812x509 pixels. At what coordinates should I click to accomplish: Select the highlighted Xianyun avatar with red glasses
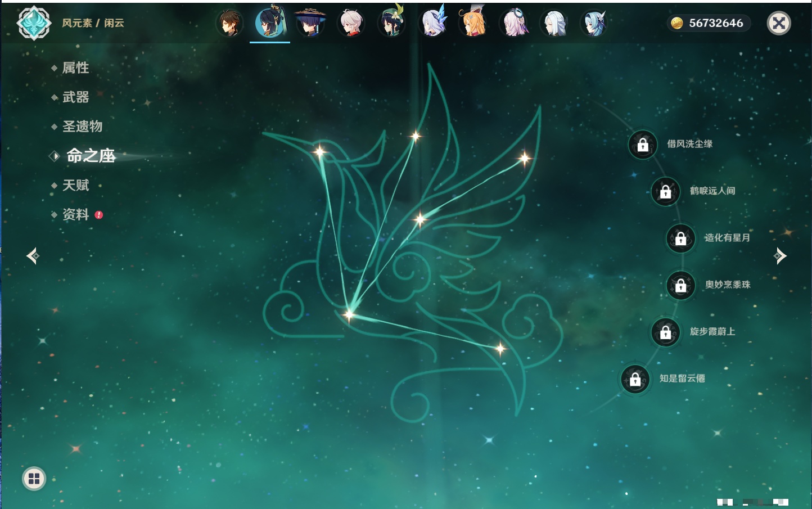(x=270, y=22)
